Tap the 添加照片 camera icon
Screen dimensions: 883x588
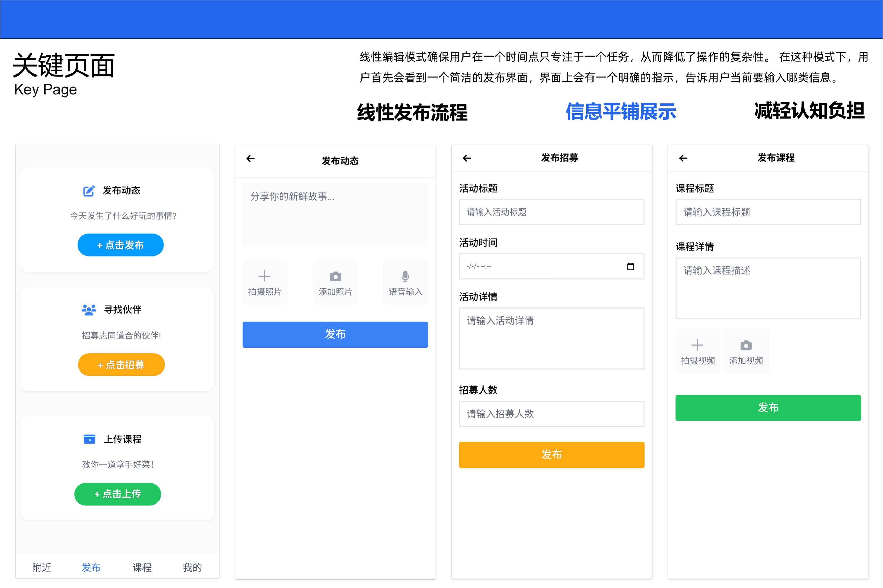[335, 276]
